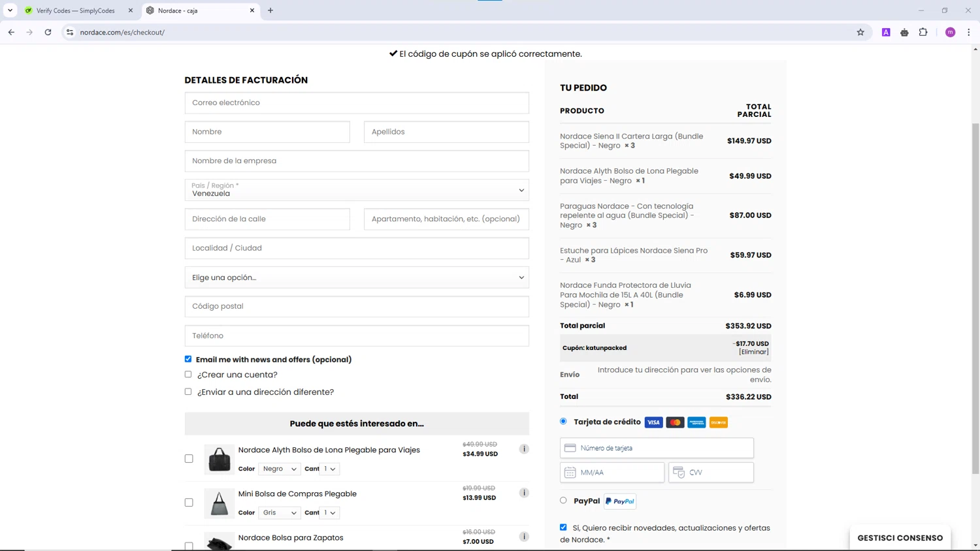Check ¿Enviar a una dirección diferente? box
This screenshot has width=980, height=551.
(x=188, y=392)
